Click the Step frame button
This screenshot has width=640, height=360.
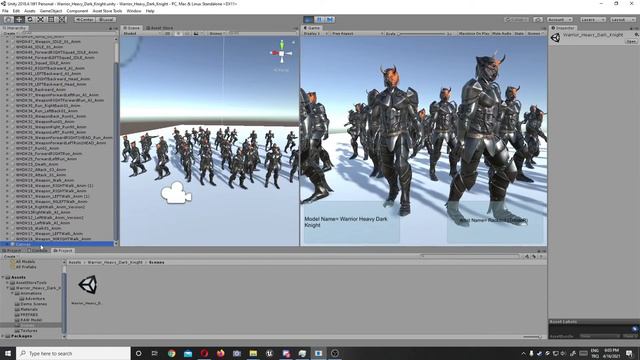(x=330, y=19)
